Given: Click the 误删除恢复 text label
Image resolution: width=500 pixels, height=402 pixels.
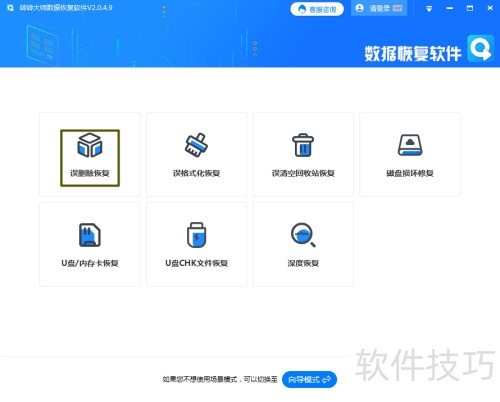Looking at the screenshot, I should point(90,173).
